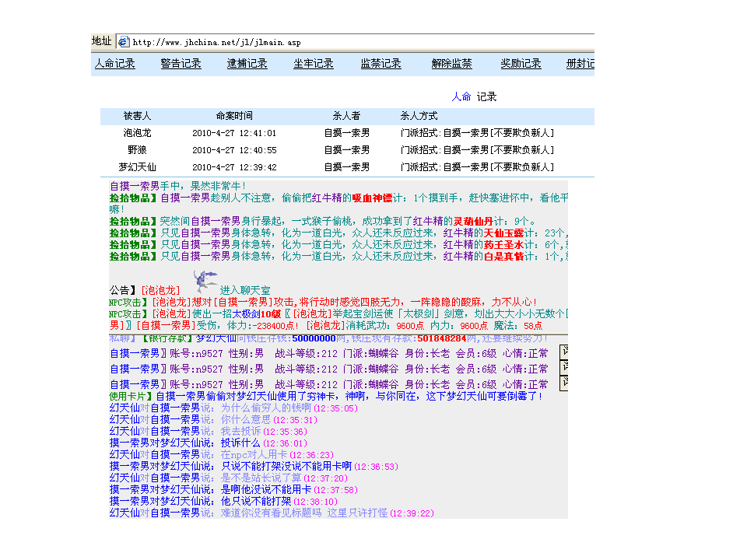Select victim name 梦幻天仙 in table
Viewport: 747px width, 560px height.
pyautogui.click(x=137, y=167)
